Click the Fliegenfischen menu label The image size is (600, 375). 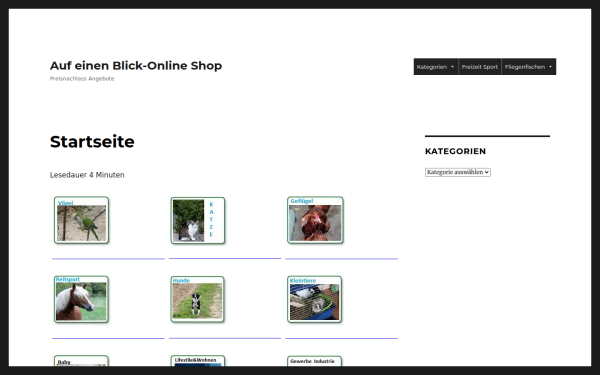point(525,67)
